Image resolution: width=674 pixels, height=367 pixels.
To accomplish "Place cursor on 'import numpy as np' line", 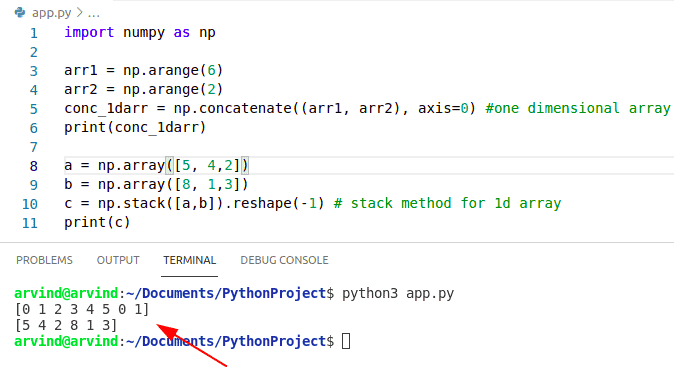I will pos(140,33).
